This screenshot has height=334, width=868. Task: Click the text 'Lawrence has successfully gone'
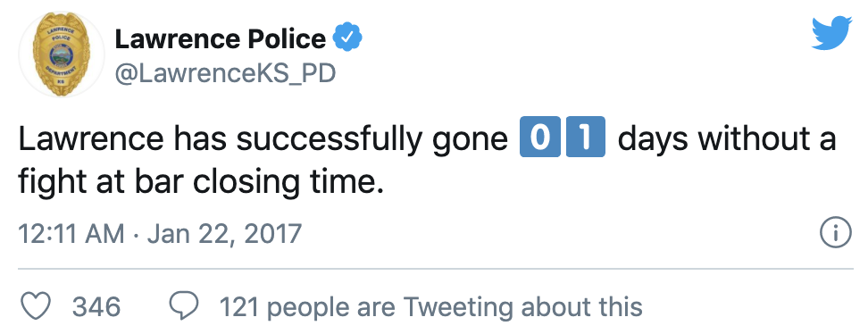tap(263, 139)
